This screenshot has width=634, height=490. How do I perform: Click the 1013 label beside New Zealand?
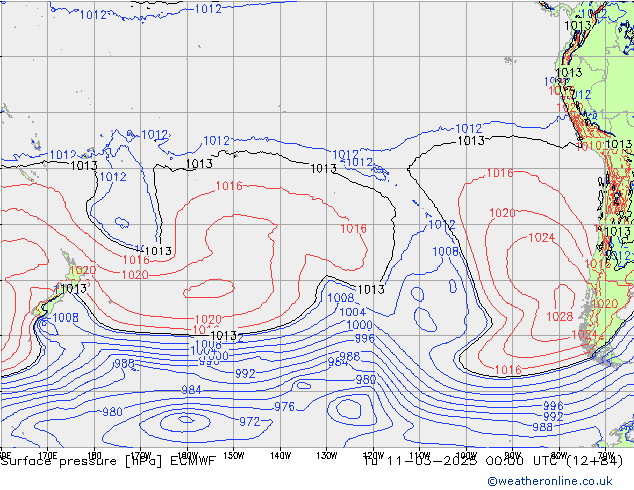pyautogui.click(x=74, y=289)
